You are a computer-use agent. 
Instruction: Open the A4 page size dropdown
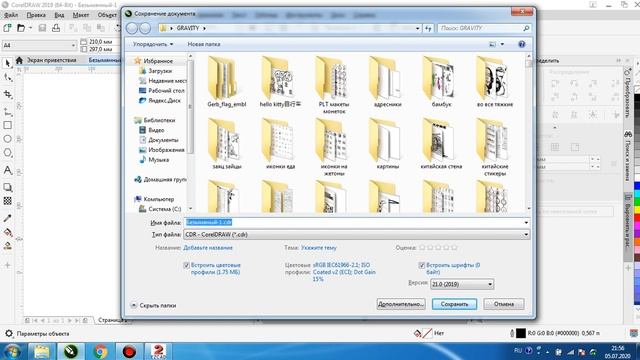coord(39,45)
